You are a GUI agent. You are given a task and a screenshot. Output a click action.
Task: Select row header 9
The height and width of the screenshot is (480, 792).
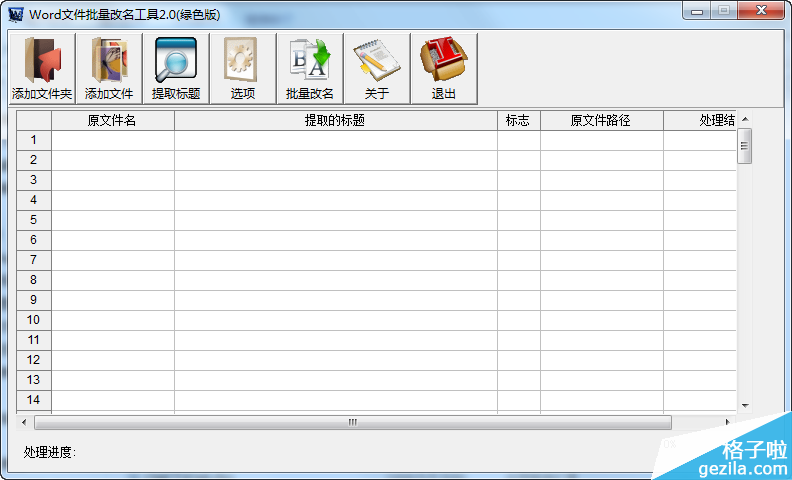(x=34, y=300)
